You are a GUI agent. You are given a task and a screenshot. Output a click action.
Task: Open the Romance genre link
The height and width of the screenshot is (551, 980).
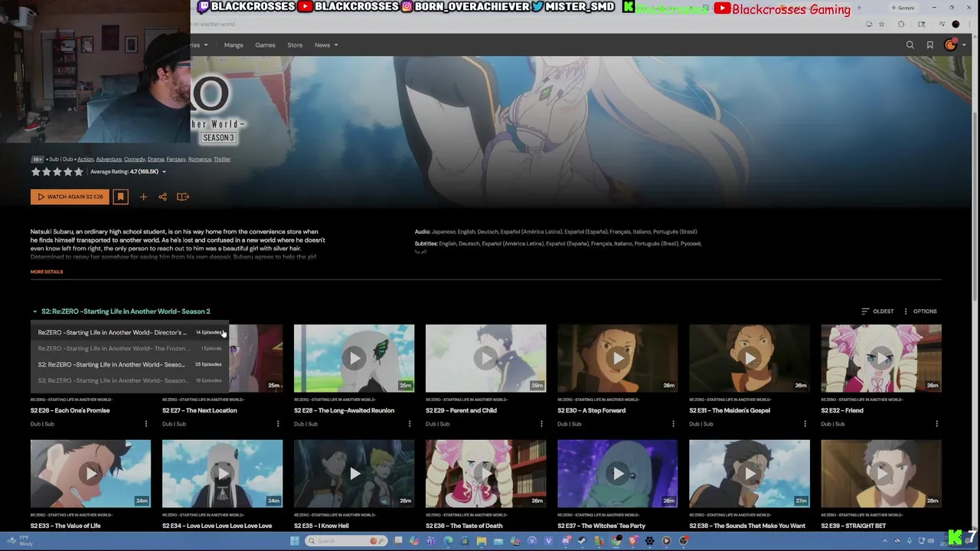200,159
